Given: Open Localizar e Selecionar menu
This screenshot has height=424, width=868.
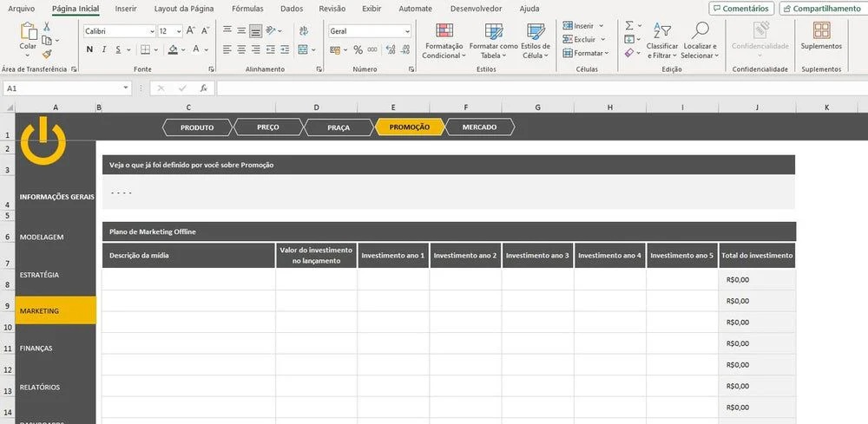Looking at the screenshot, I should 700,41.
